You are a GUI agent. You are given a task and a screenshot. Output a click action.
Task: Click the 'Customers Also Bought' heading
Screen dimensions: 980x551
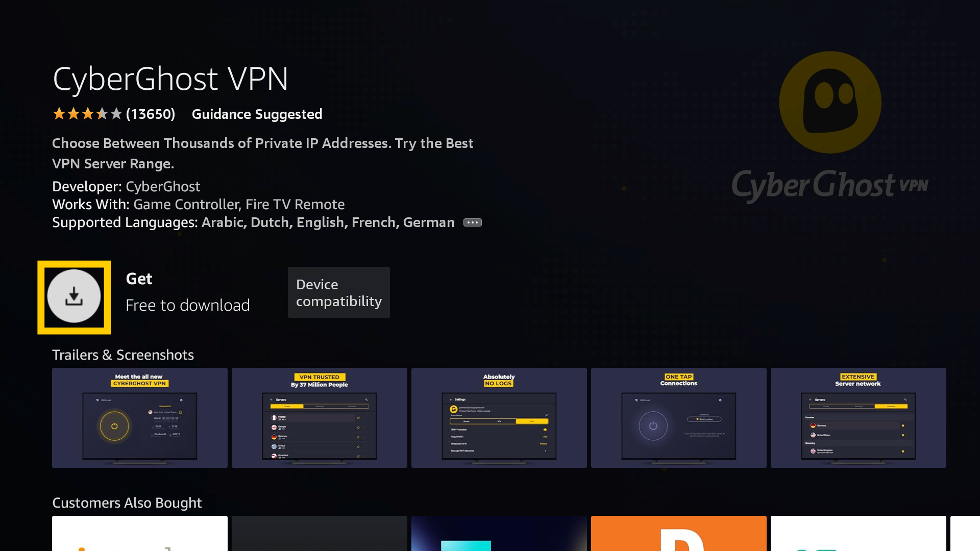127,503
